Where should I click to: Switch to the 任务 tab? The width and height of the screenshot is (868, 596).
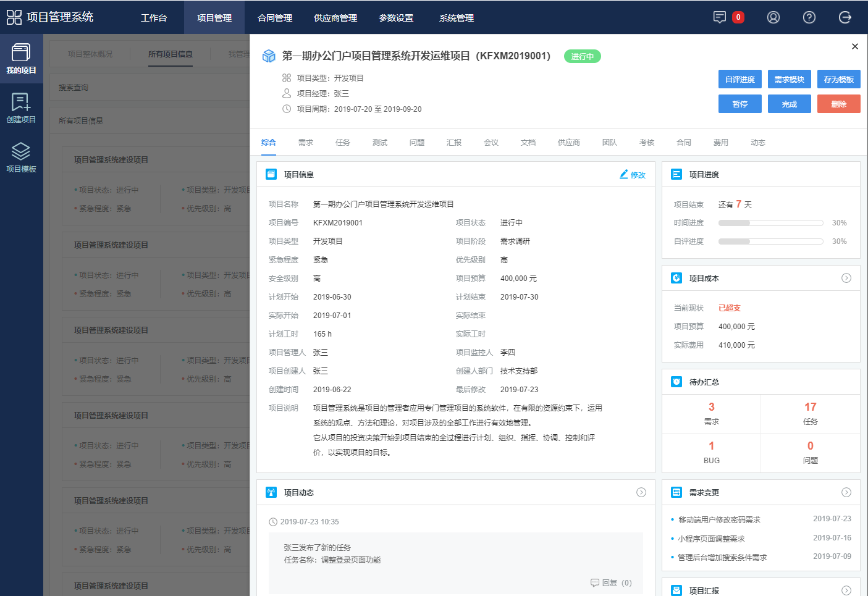[x=343, y=142]
